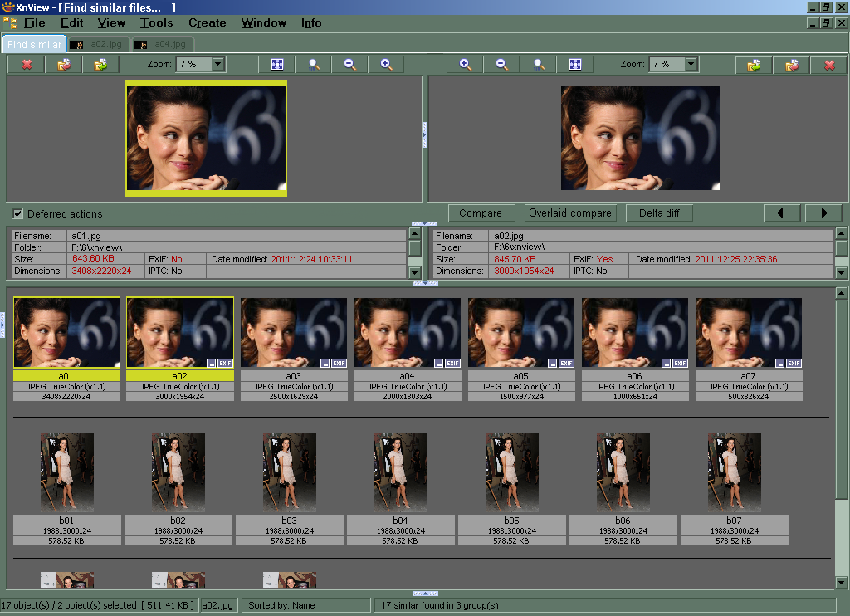Click zoom-in magnifier in left preview toolbar
Image resolution: width=850 pixels, height=616 pixels.
386,65
